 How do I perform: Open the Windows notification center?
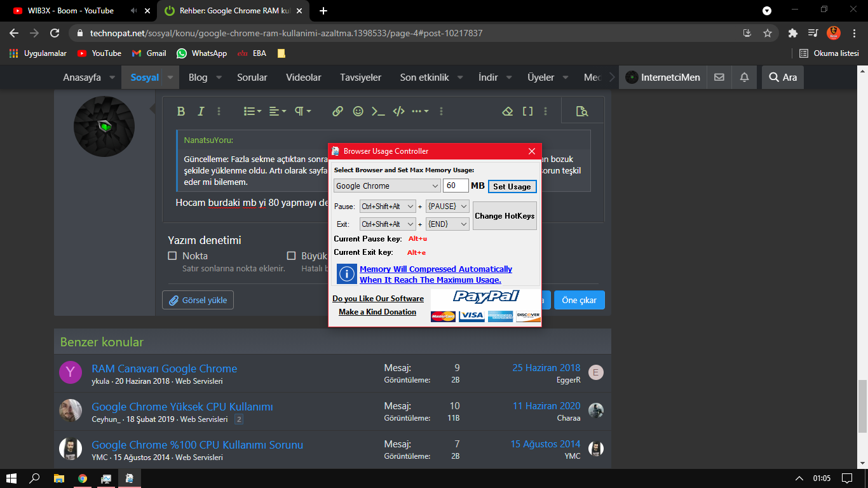coord(847,478)
